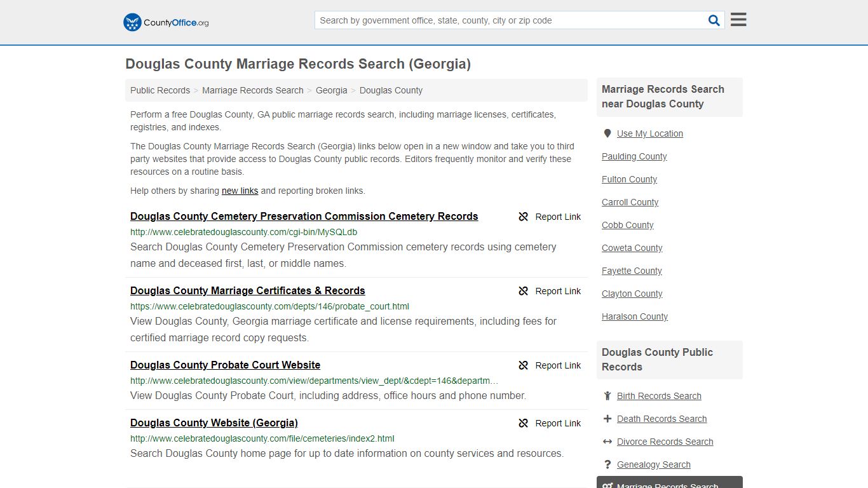
Task: Click broken-link icon for Probate Court Website
Action: (524, 365)
